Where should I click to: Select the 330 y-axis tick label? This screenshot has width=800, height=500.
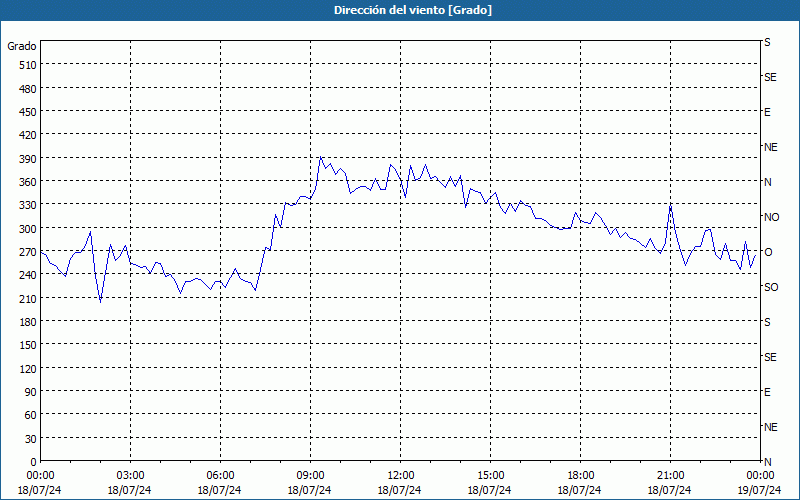[29, 205]
